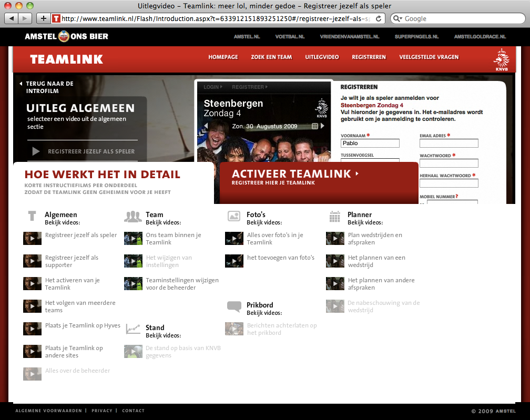Play thumbnail for Het plannen van een wedstrijd

point(335,261)
